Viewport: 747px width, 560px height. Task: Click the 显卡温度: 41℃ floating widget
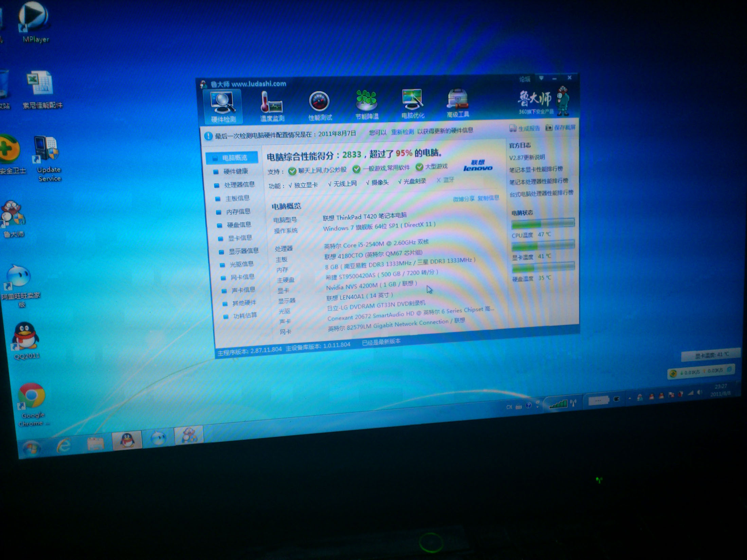click(710, 355)
